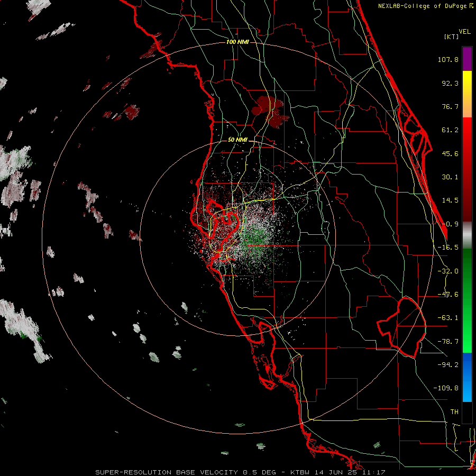Click the 14.5 velocity scale value
This screenshot has width=476, height=476.
click(450, 200)
